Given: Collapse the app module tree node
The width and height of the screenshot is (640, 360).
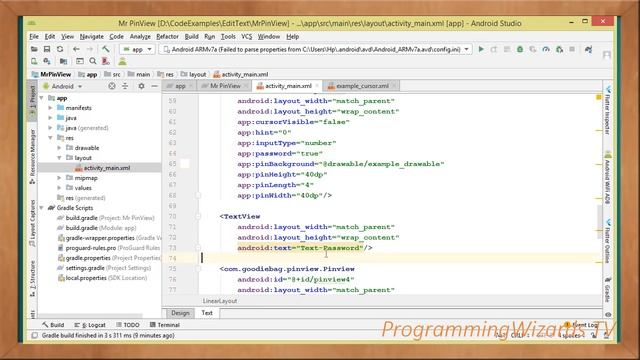Looking at the screenshot, I should pos(42,98).
